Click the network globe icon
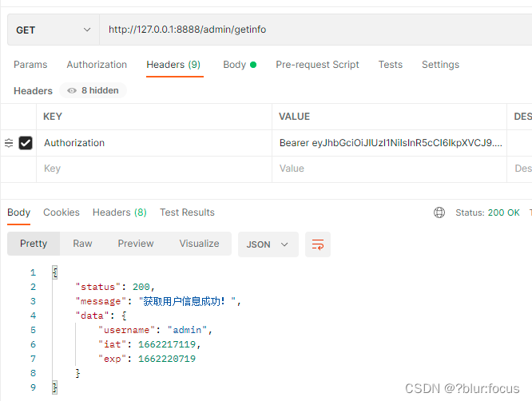 click(x=439, y=212)
